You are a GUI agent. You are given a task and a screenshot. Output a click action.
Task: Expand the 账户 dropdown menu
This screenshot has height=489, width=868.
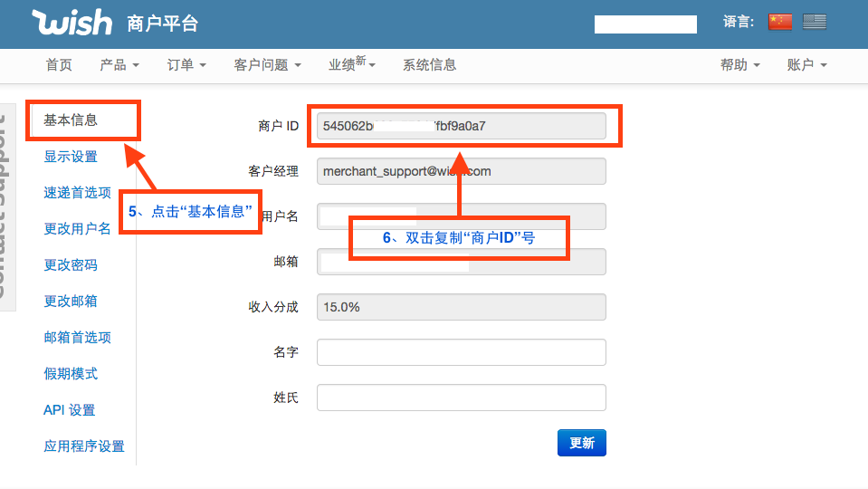[x=807, y=65]
